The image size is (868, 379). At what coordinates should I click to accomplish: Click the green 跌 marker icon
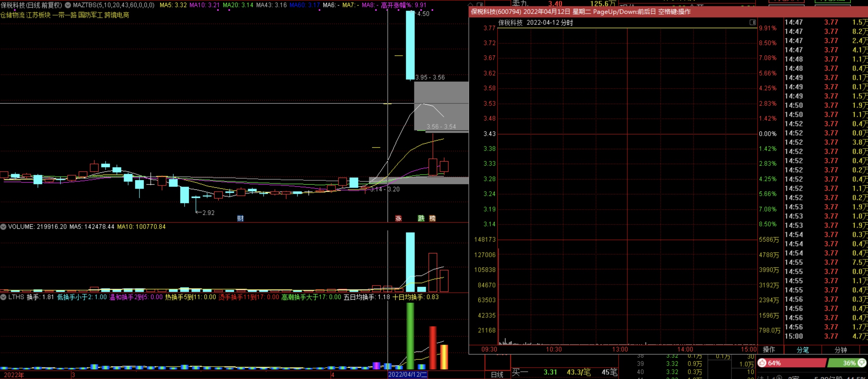421,218
